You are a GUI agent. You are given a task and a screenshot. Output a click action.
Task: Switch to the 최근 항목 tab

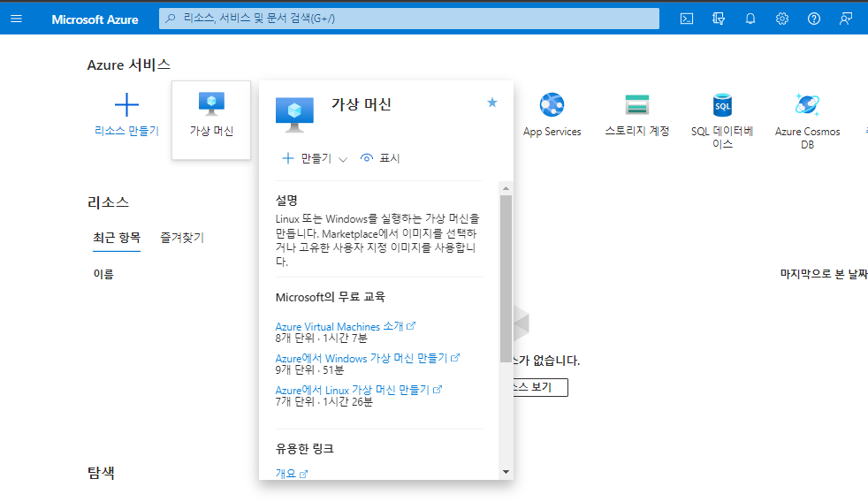point(117,238)
